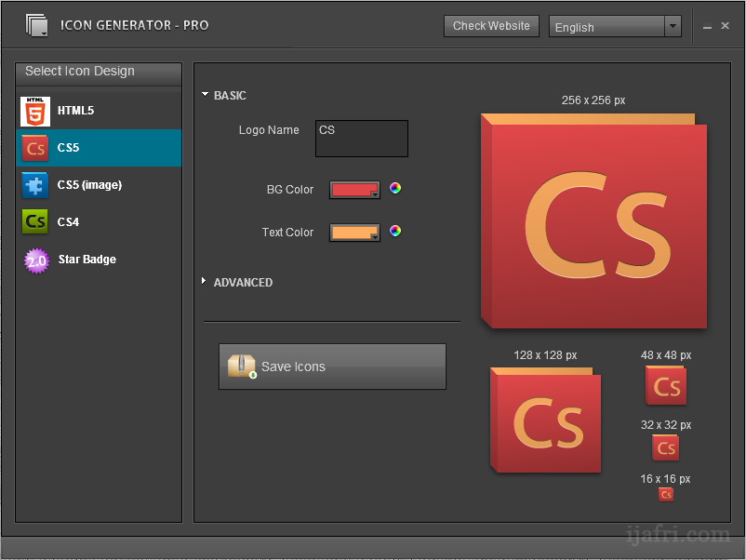This screenshot has width=746, height=560.
Task: Click the 16 x 16 preview icon
Action: [666, 494]
